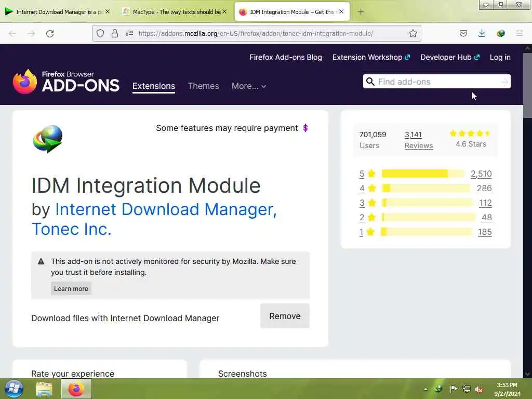
Task: Click the IDM extension toolbar icon
Action: (500, 33)
